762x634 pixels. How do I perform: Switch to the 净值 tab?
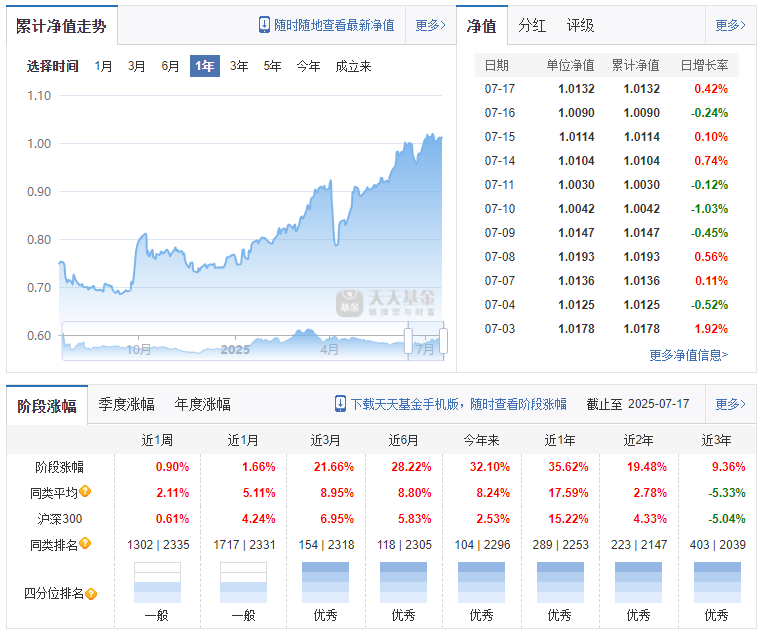point(482,26)
